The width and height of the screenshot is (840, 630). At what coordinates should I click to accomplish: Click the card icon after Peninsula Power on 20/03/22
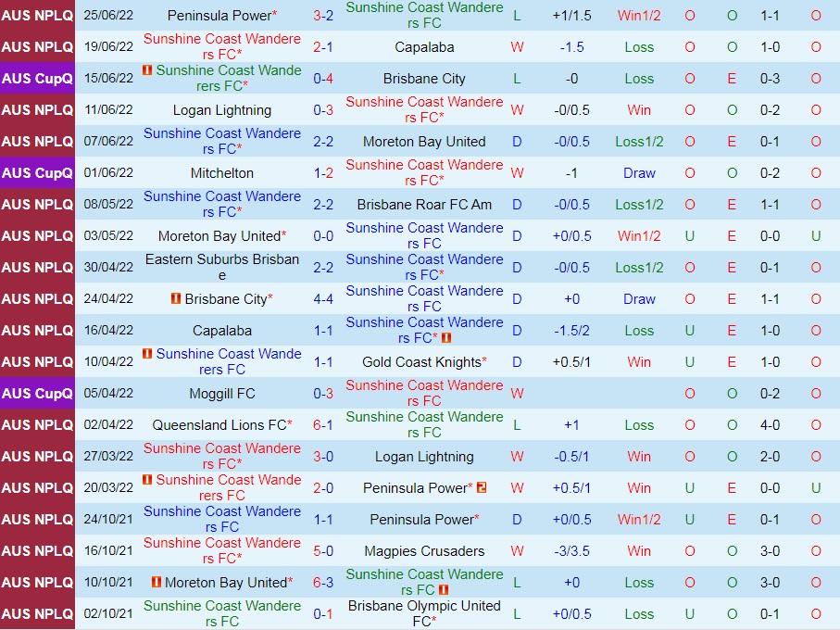(480, 487)
